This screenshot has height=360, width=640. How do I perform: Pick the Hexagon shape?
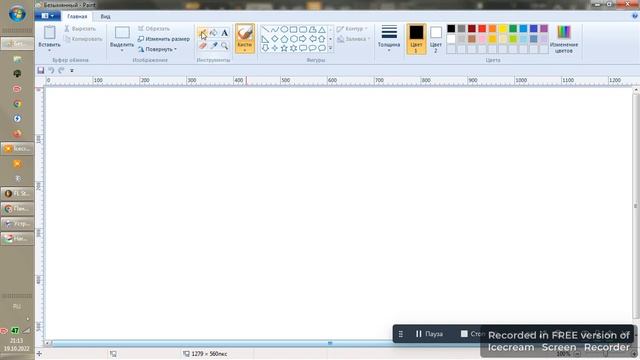click(293, 39)
